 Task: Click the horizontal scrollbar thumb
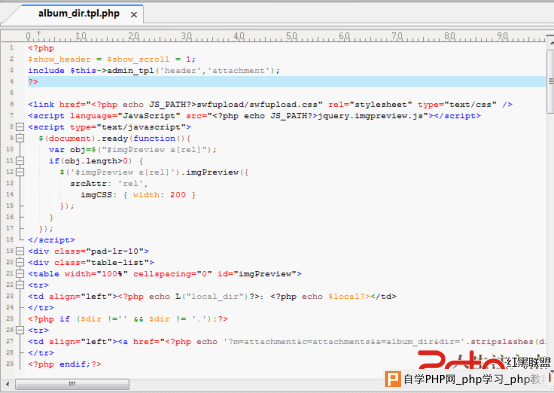[x=72, y=384]
